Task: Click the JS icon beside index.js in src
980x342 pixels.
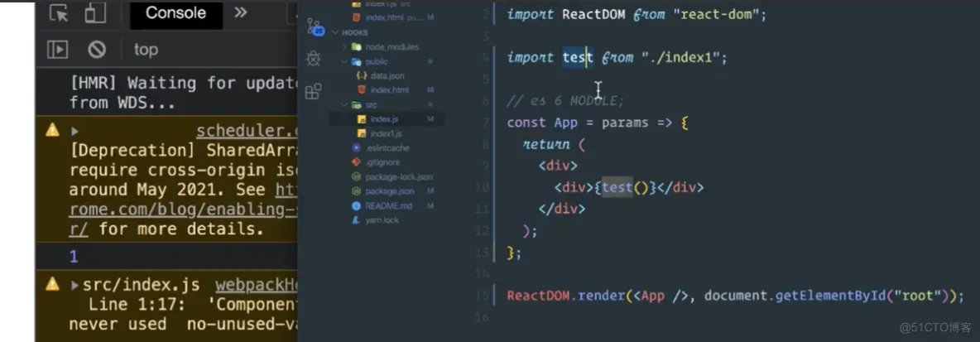Action: [x=361, y=118]
